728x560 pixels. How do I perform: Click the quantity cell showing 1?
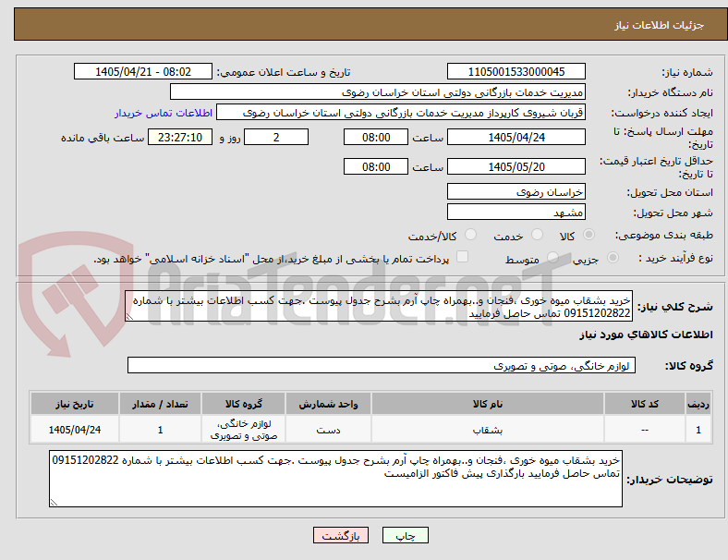160,430
